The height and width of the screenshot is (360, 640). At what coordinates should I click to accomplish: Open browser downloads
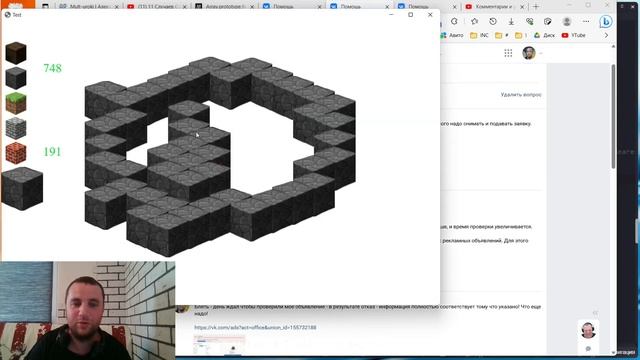pos(511,21)
